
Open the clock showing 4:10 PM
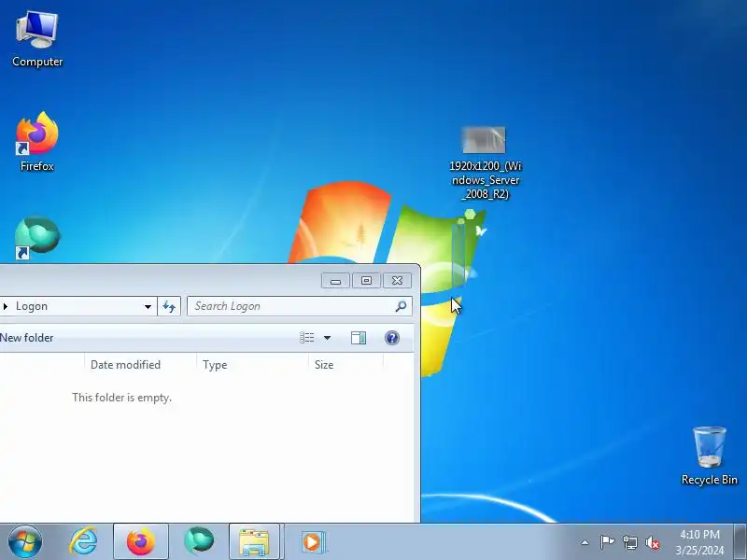tap(699, 542)
